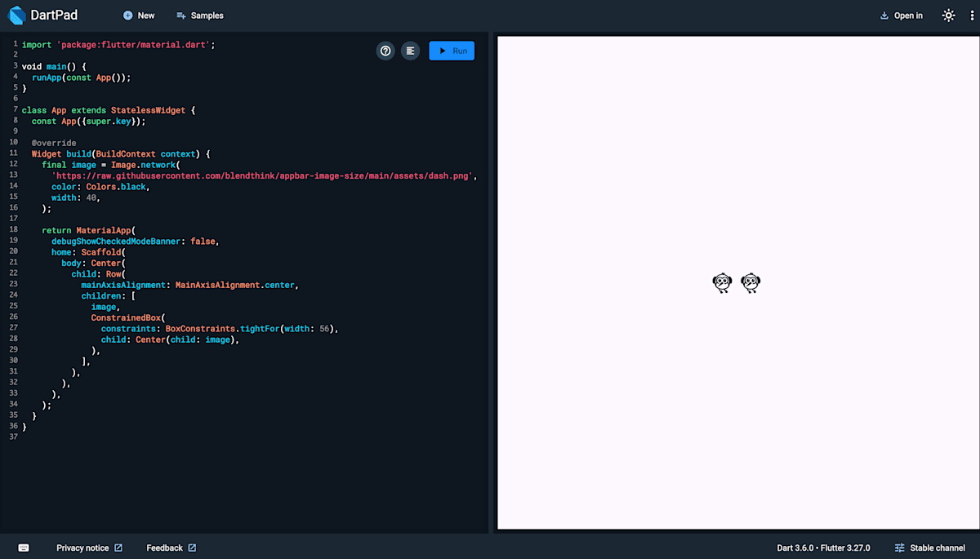The width and height of the screenshot is (980, 559).
Task: Click the 'runApp(const App());' line
Action: pos(81,78)
